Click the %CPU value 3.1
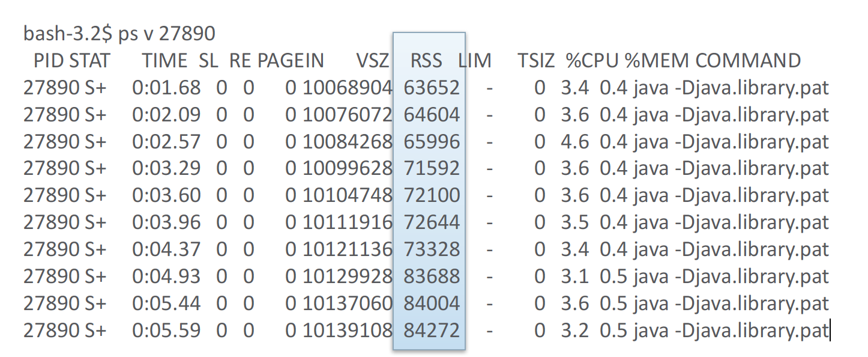 [575, 276]
